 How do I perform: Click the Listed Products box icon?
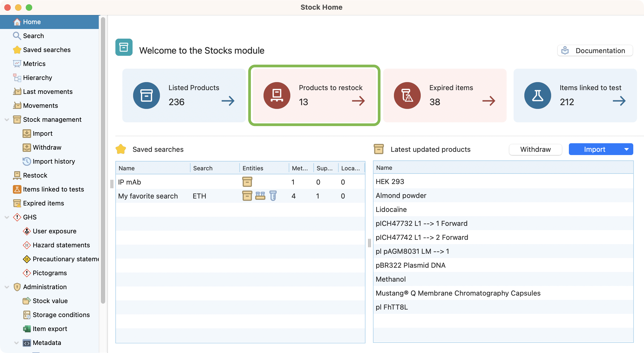(x=147, y=95)
